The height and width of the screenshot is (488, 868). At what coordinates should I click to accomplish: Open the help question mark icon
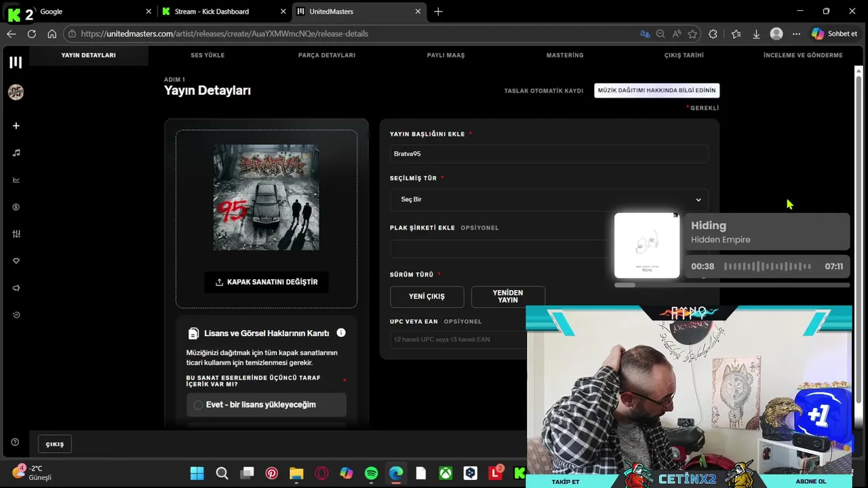coord(15,443)
